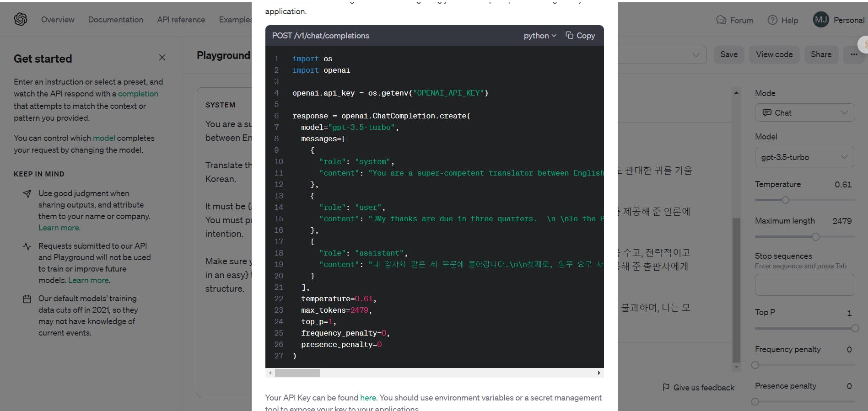
Task: Click the Playground title
Action: click(223, 55)
